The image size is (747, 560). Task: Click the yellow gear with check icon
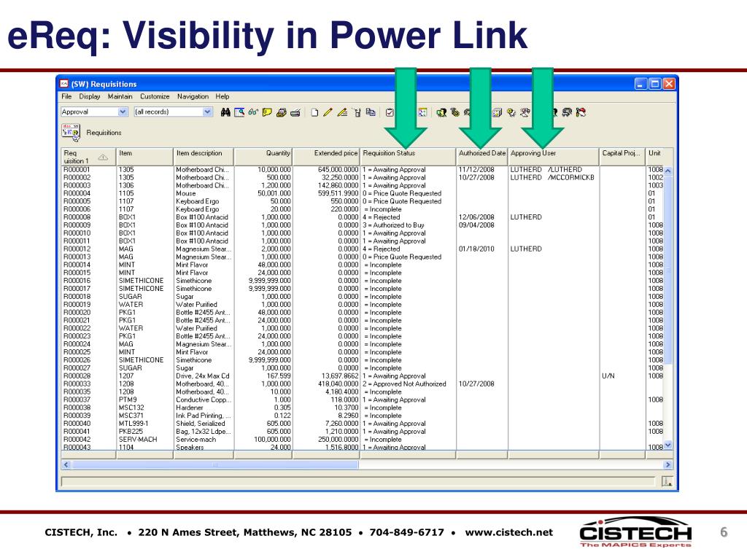tap(511, 112)
